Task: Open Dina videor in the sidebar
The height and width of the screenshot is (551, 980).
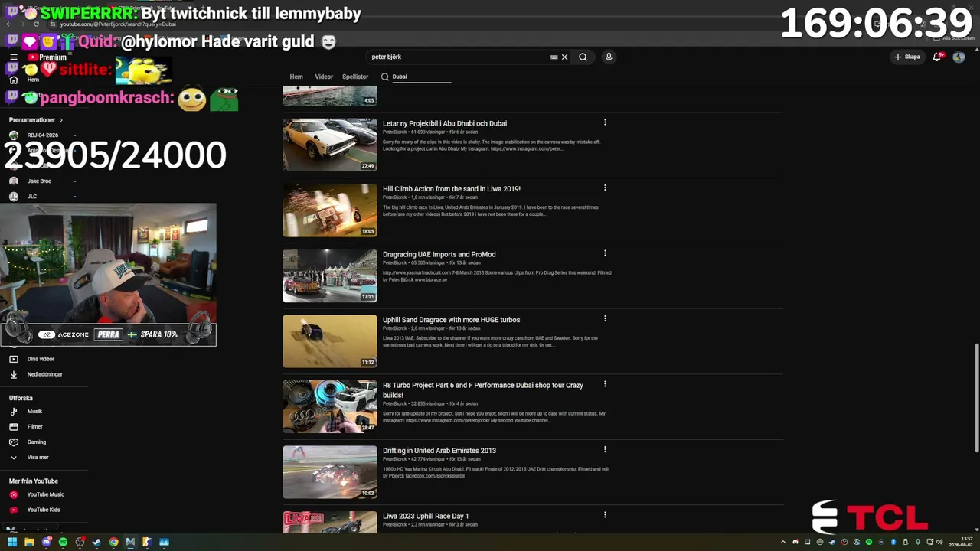Action: point(41,359)
